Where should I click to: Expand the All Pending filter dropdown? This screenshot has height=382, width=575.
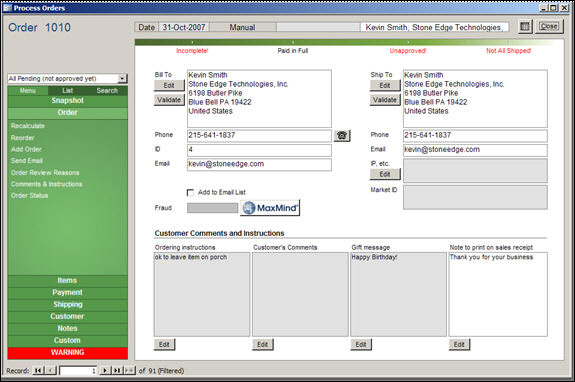(122, 78)
